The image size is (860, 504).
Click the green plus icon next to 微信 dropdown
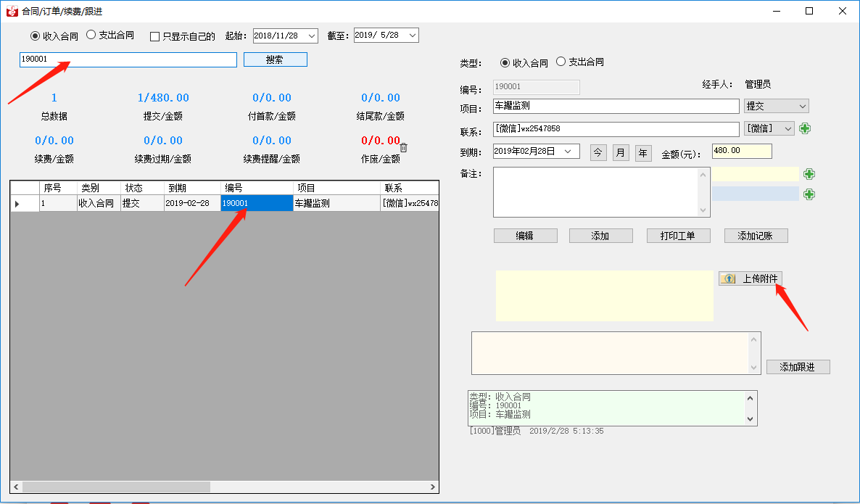[805, 128]
